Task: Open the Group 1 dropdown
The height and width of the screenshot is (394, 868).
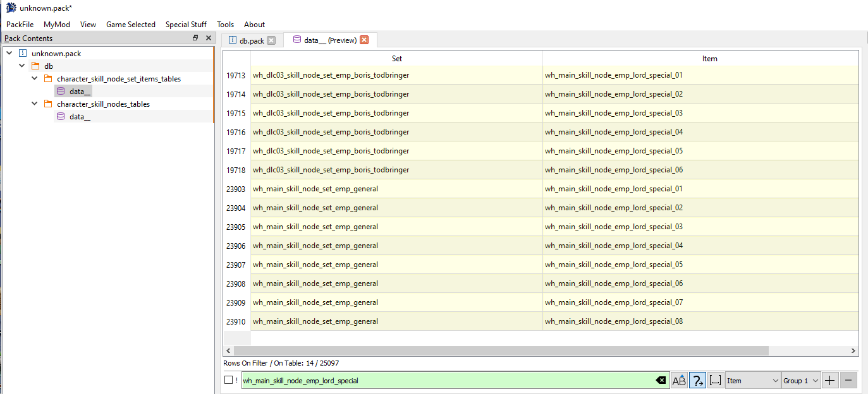Action: 800,380
